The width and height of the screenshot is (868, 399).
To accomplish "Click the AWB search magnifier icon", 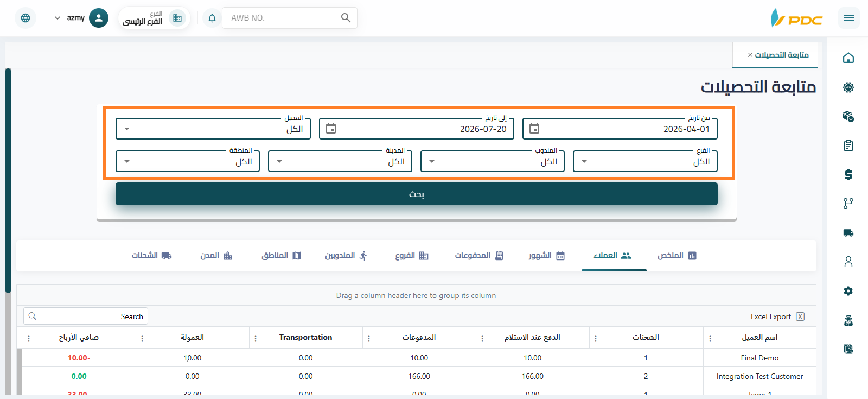I will point(346,18).
